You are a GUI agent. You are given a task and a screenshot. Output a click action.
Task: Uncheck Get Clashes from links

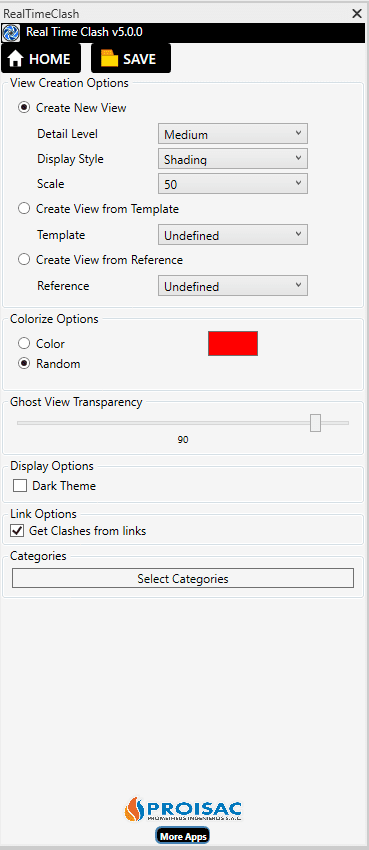[x=17, y=531]
